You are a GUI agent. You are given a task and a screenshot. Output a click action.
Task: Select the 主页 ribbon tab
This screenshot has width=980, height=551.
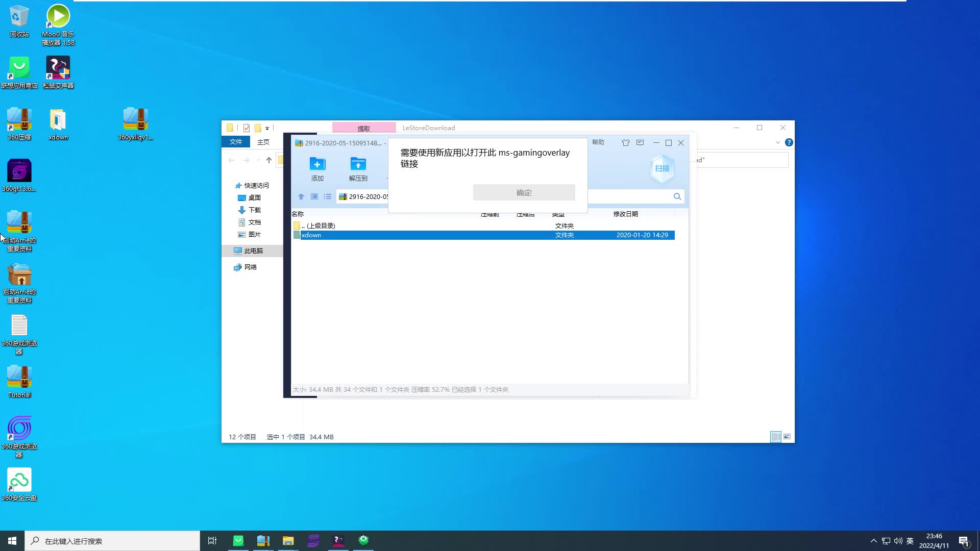tap(263, 142)
